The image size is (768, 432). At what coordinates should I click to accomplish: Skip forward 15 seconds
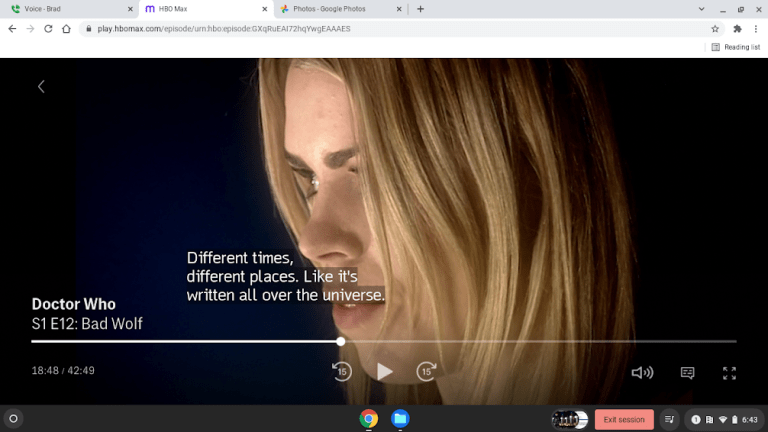pos(427,372)
